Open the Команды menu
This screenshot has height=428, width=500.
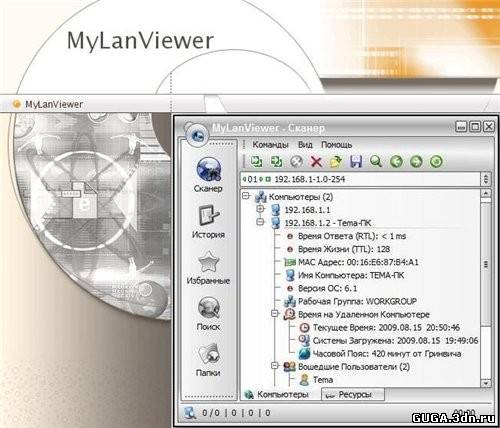tap(270, 145)
